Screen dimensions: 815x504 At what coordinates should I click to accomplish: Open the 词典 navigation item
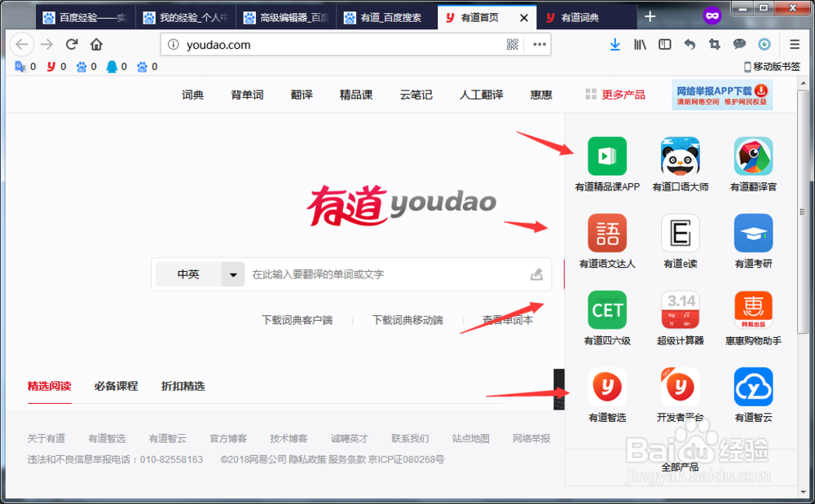pyautogui.click(x=192, y=95)
